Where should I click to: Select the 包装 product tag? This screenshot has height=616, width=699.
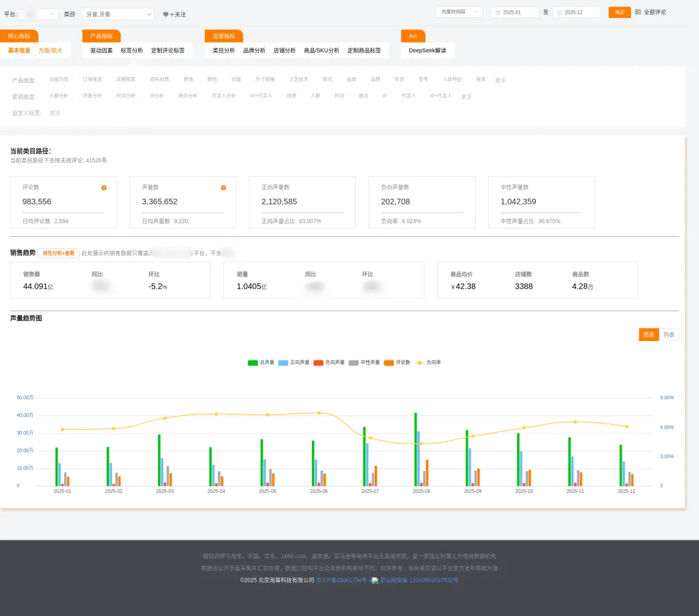tap(236, 80)
